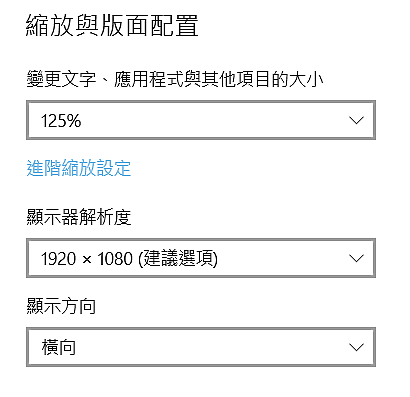Click the (建議選項) text in the resolution box
This screenshot has height=397, width=410.
pyautogui.click(x=178, y=259)
